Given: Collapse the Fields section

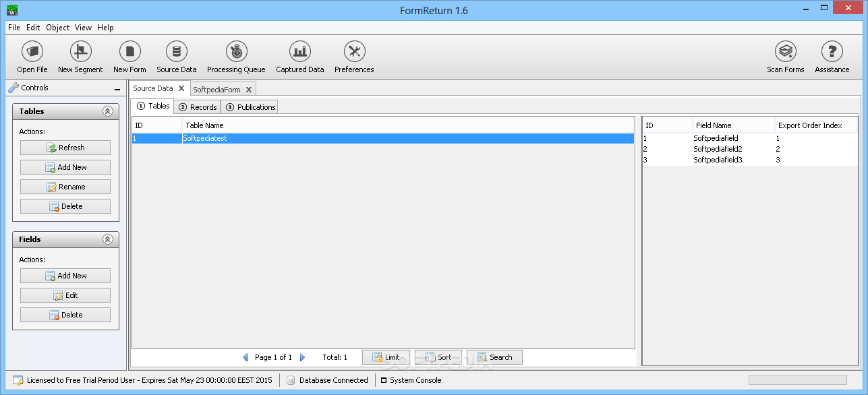Looking at the screenshot, I should [107, 239].
